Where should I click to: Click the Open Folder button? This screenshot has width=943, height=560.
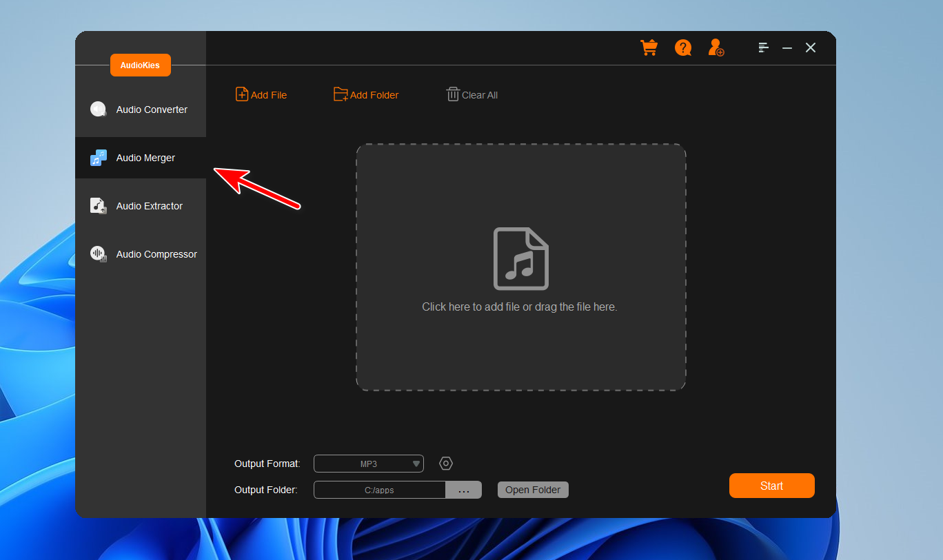pos(533,490)
